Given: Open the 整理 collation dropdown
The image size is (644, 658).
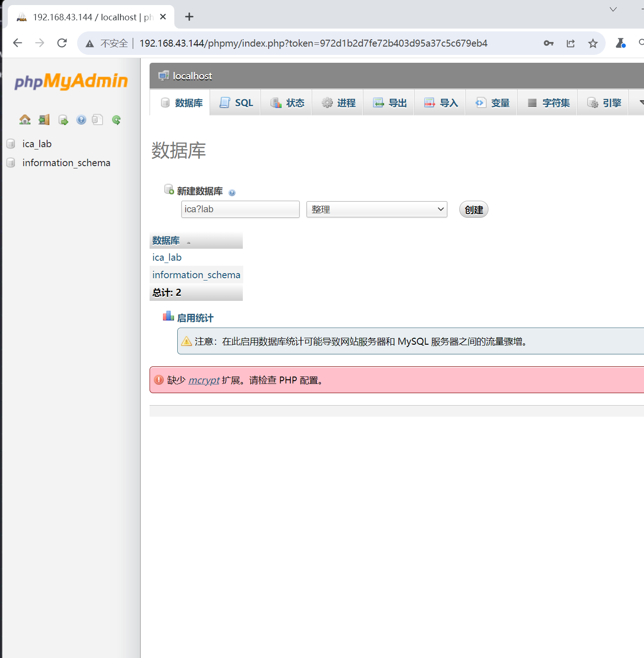Looking at the screenshot, I should (x=377, y=209).
